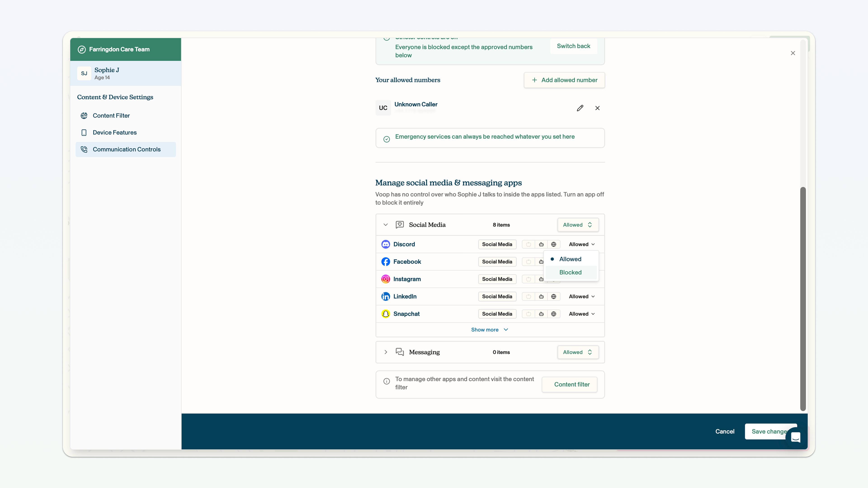Edit the Unknown Caller entry with pencil icon
Image resolution: width=868 pixels, height=488 pixels.
click(580, 108)
